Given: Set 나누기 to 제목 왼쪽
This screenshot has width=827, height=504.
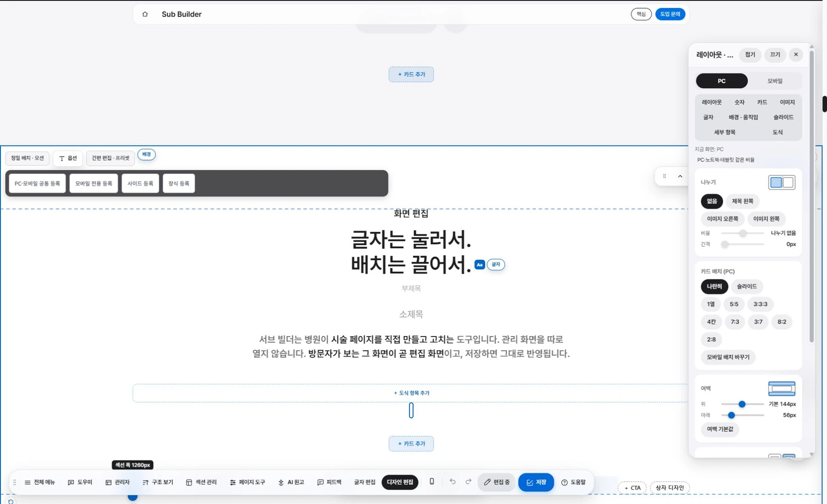Looking at the screenshot, I should pos(742,201).
